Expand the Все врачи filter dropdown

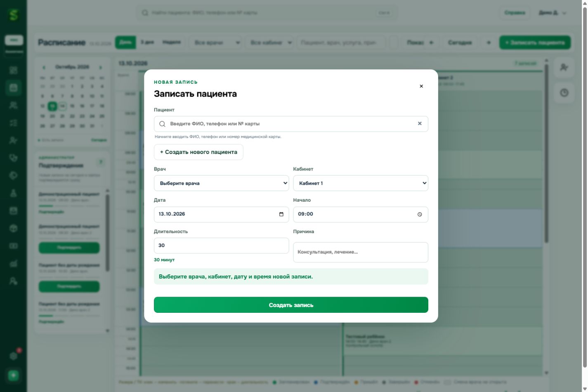pyautogui.click(x=216, y=43)
